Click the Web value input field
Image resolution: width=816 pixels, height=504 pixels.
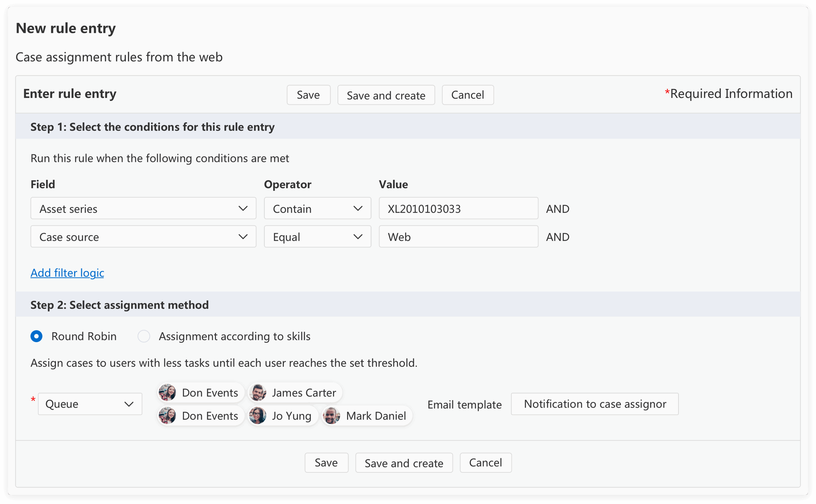458,237
